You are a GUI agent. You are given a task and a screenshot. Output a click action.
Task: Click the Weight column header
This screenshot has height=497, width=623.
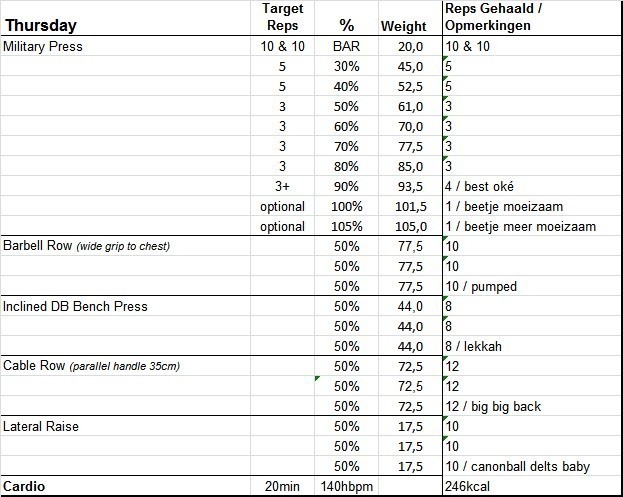403,26
